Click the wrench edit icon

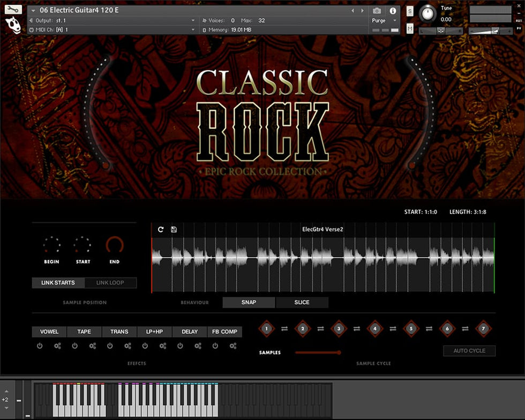[x=13, y=9]
